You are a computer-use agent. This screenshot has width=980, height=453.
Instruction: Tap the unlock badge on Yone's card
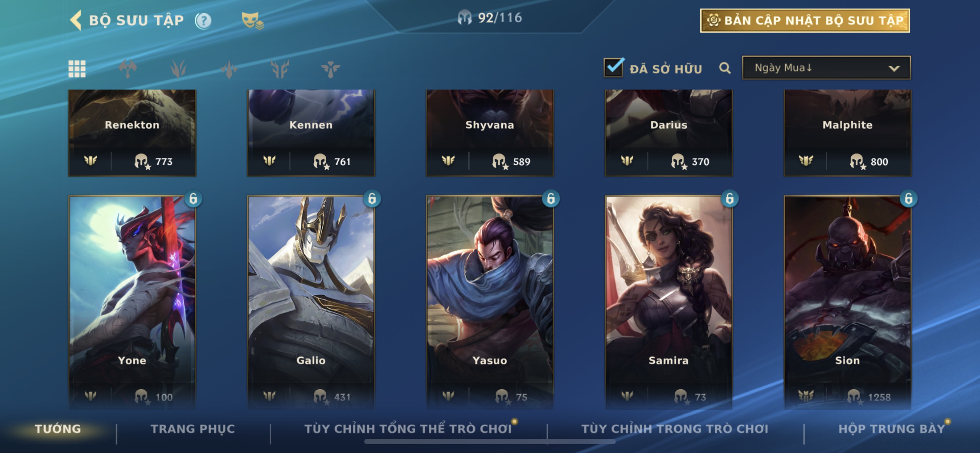click(x=193, y=198)
